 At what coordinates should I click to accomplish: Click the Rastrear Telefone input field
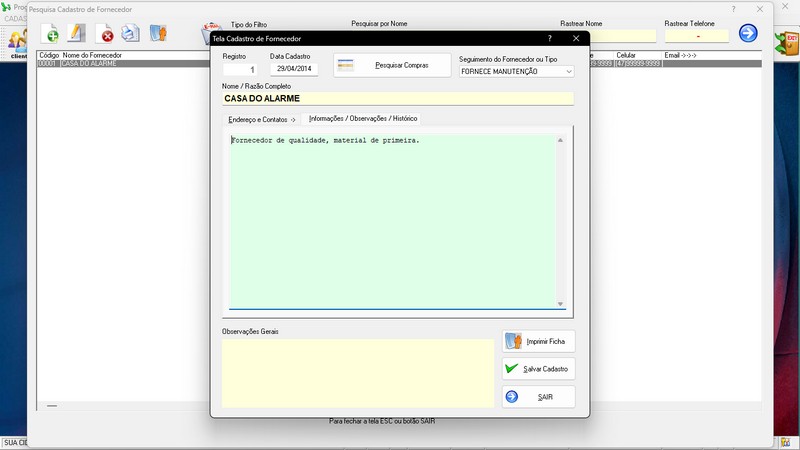(696, 36)
